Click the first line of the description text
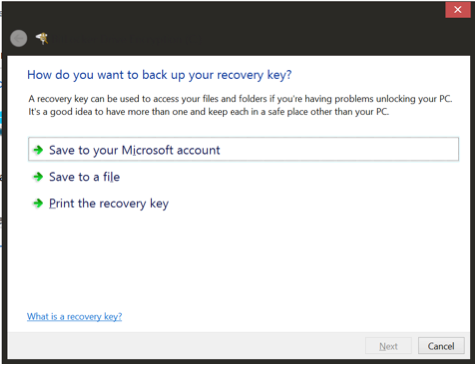 point(240,99)
